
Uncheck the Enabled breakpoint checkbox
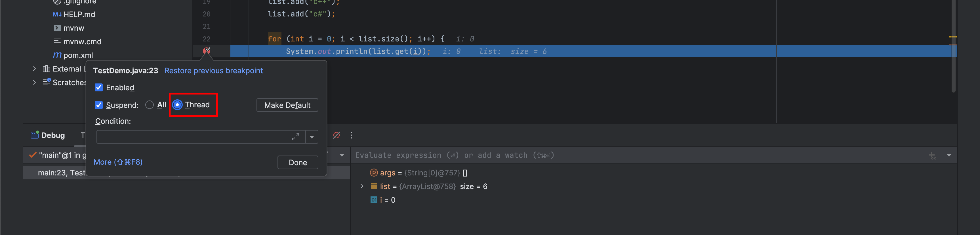[x=98, y=87]
